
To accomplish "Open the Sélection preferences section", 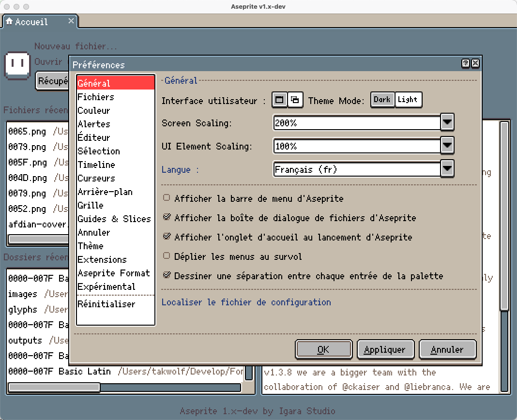I will pos(115,150).
